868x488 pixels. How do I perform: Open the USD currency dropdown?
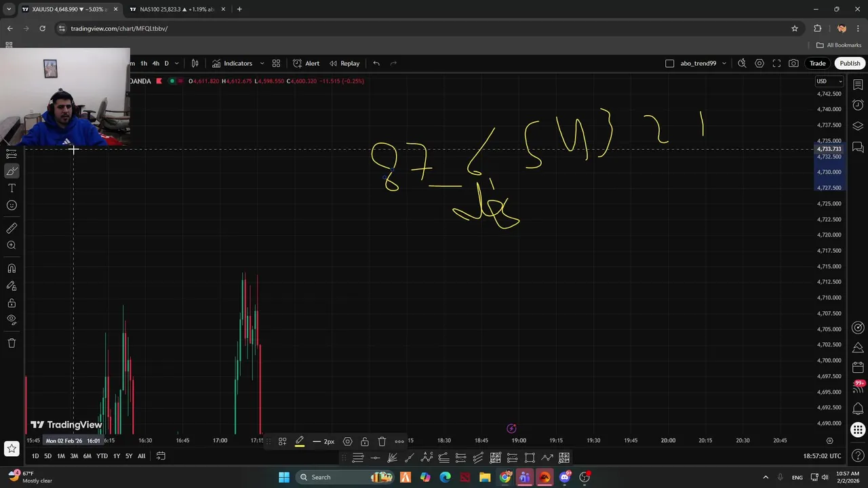tap(829, 81)
